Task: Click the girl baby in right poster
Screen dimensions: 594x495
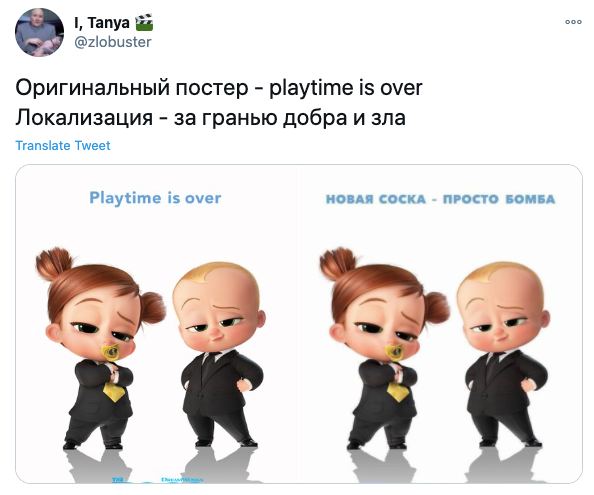Action: [385, 348]
